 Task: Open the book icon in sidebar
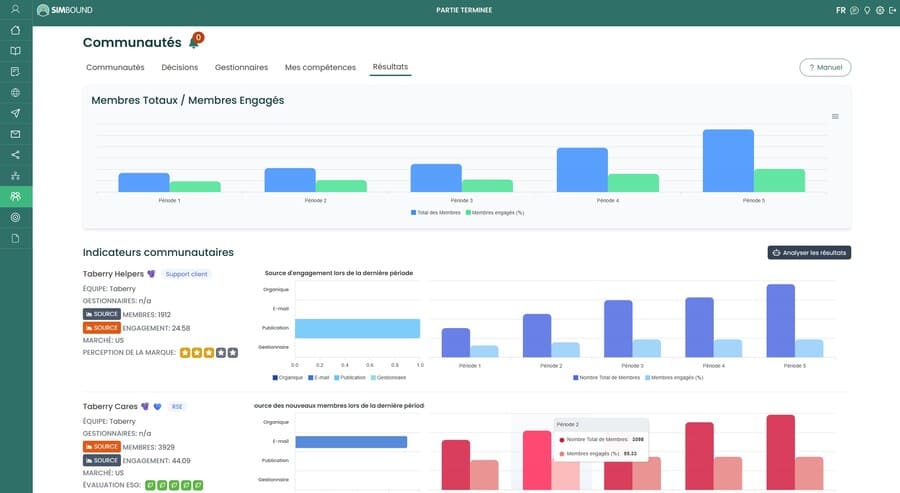coord(15,51)
